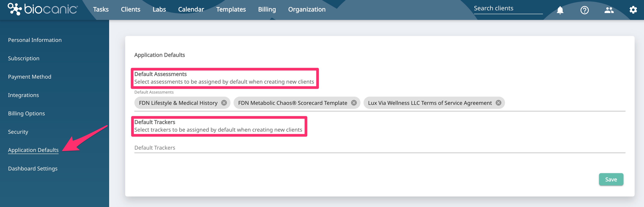Remove the Lux Via Wellness Terms of Service Agreement
The height and width of the screenshot is (207, 644).
(499, 103)
